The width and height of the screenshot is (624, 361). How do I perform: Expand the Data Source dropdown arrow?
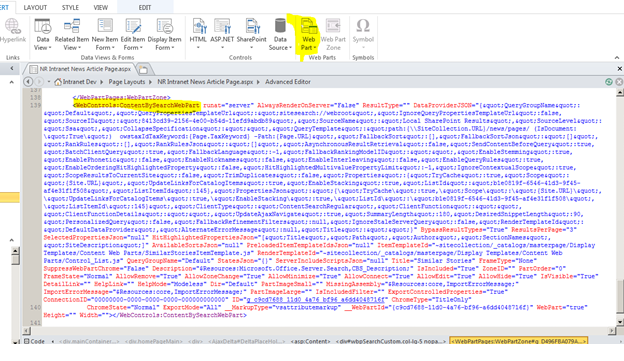point(290,48)
